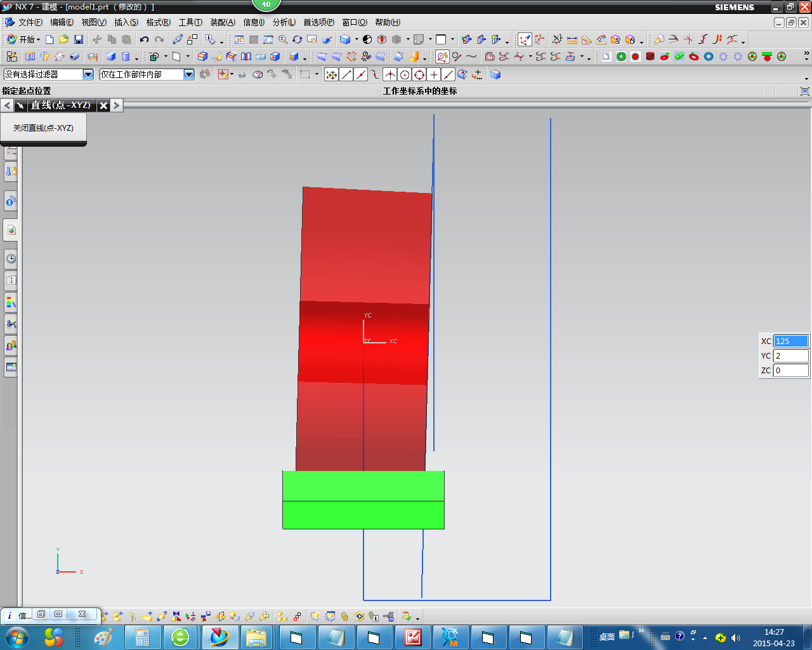Go to next dialog step arrow
The height and width of the screenshot is (650, 812).
tap(117, 105)
